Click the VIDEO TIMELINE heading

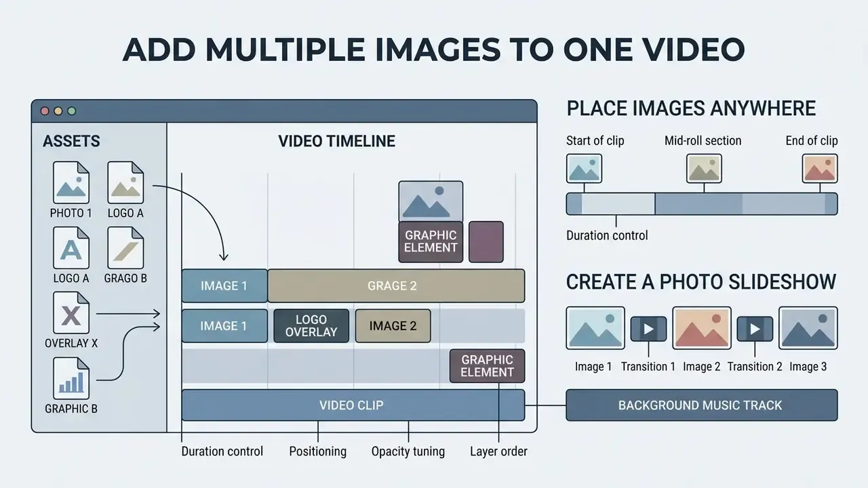click(337, 141)
